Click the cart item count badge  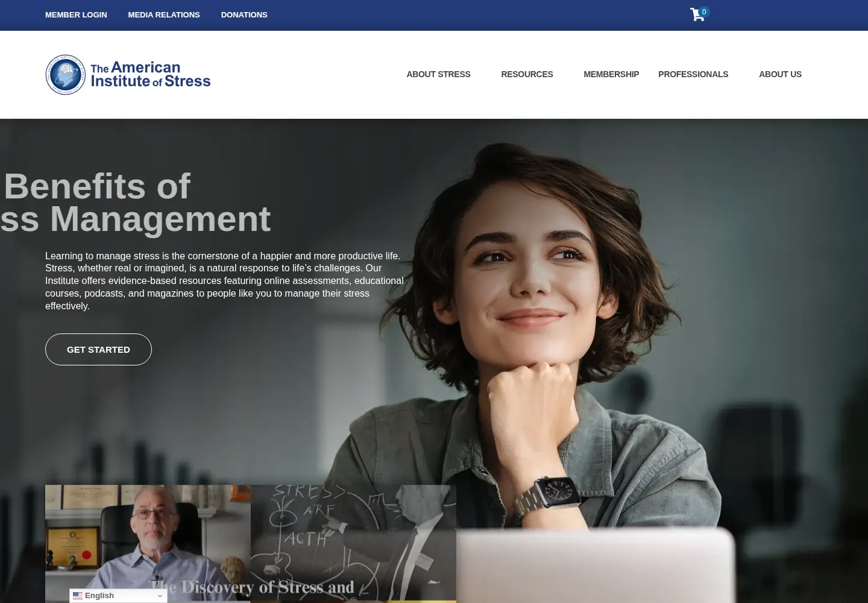point(704,11)
